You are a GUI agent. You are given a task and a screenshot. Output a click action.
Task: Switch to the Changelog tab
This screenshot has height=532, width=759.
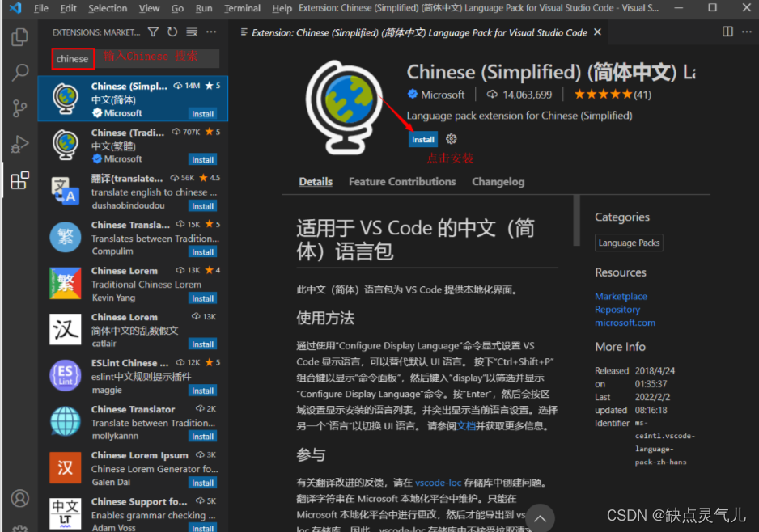[x=498, y=182]
